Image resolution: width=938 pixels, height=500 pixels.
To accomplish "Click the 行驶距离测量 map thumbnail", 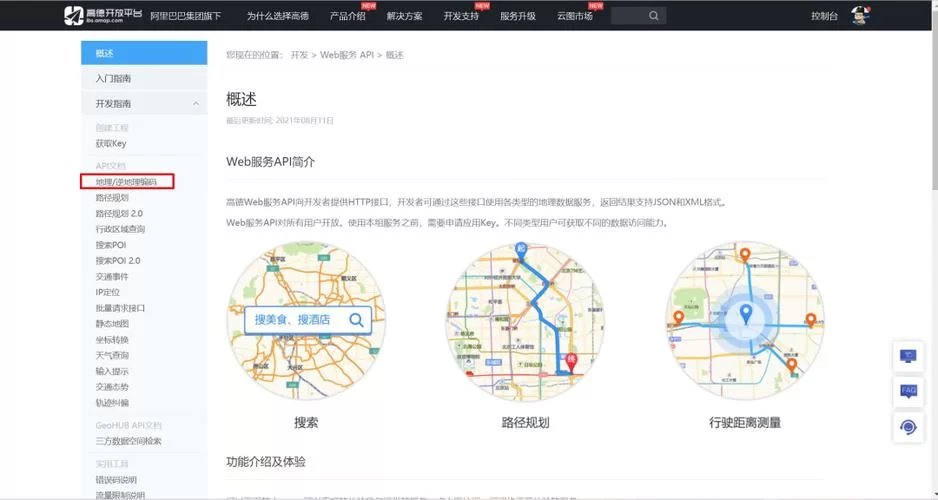I will [x=745, y=321].
